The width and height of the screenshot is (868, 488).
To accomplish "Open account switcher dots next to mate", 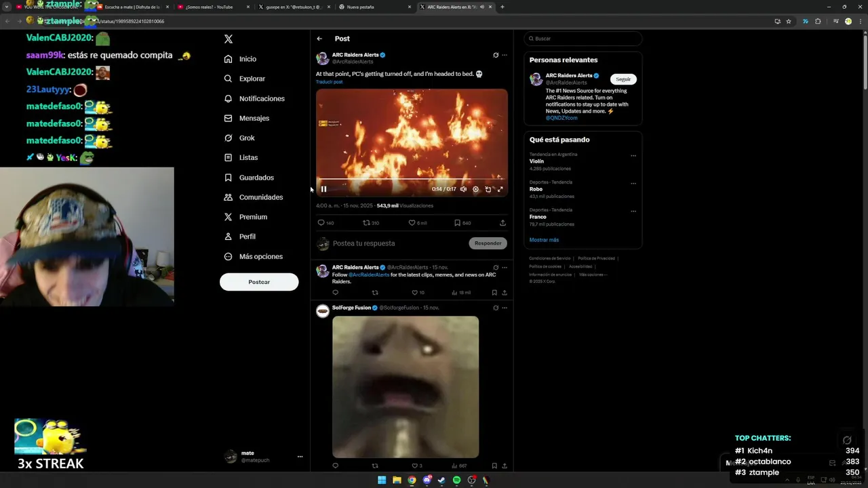I will point(300,457).
